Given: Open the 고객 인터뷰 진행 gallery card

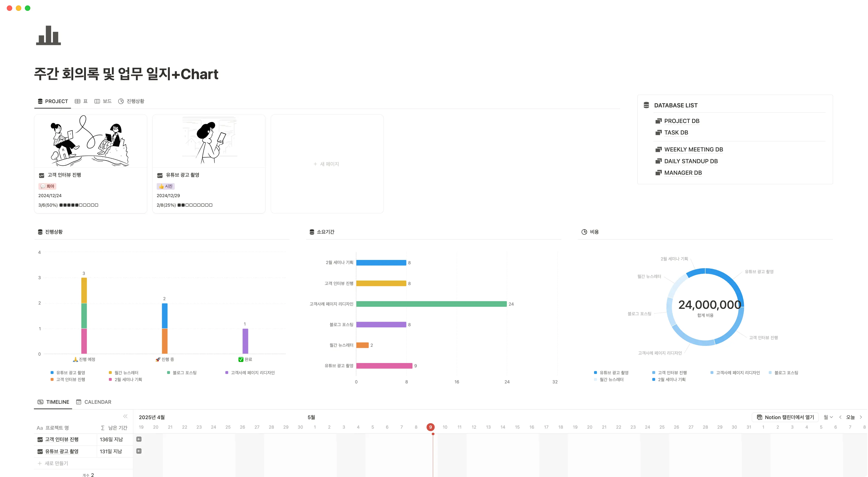Looking at the screenshot, I should [90, 163].
